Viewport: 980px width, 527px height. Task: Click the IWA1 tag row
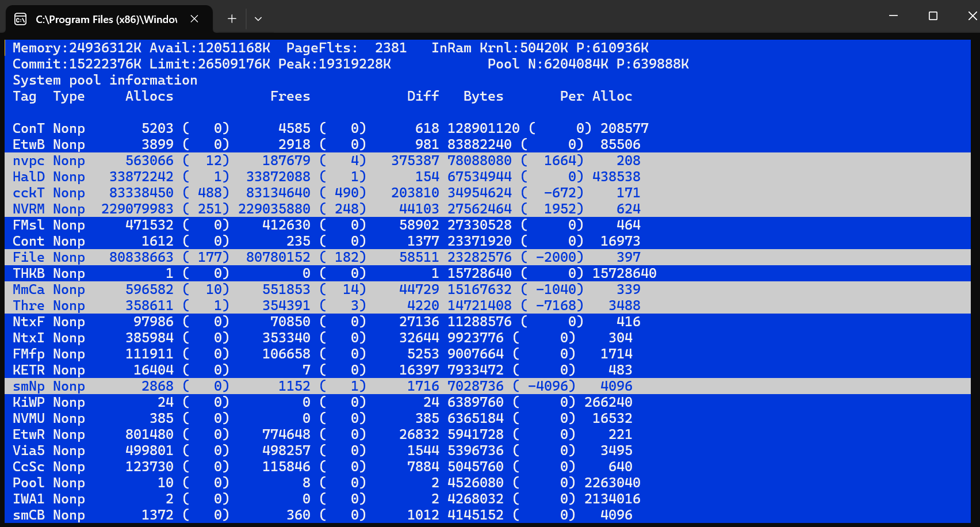click(x=488, y=499)
